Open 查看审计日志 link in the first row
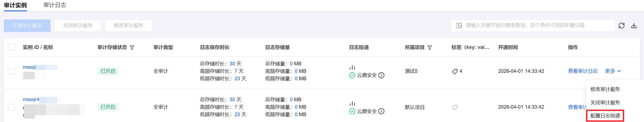 (x=583, y=71)
